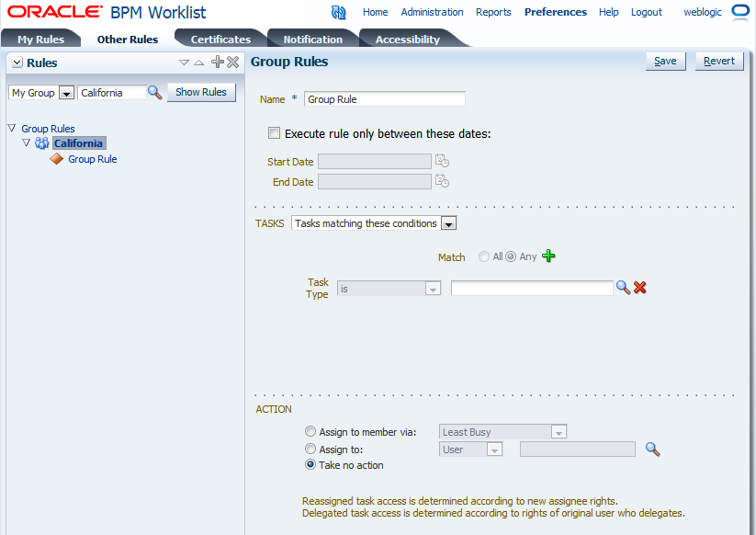756x535 pixels.
Task: Click the California group search field
Action: [x=111, y=93]
